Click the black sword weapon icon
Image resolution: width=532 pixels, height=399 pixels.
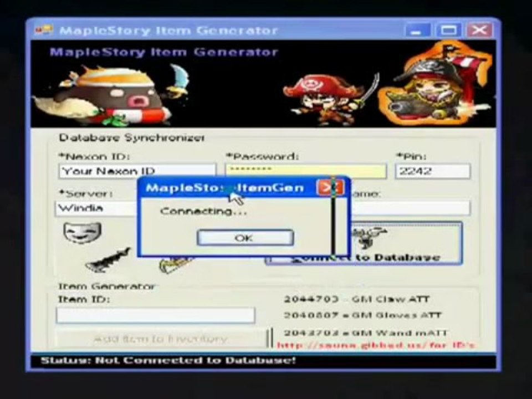pos(108,260)
